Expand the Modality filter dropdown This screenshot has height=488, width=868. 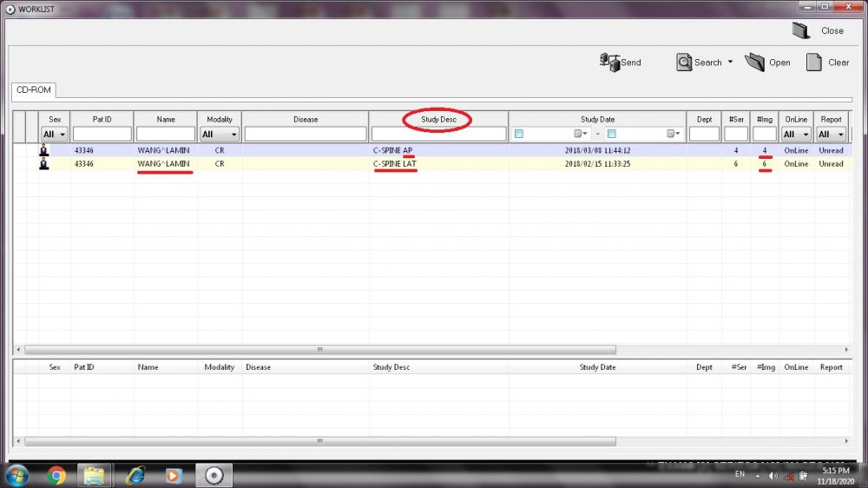pos(233,135)
